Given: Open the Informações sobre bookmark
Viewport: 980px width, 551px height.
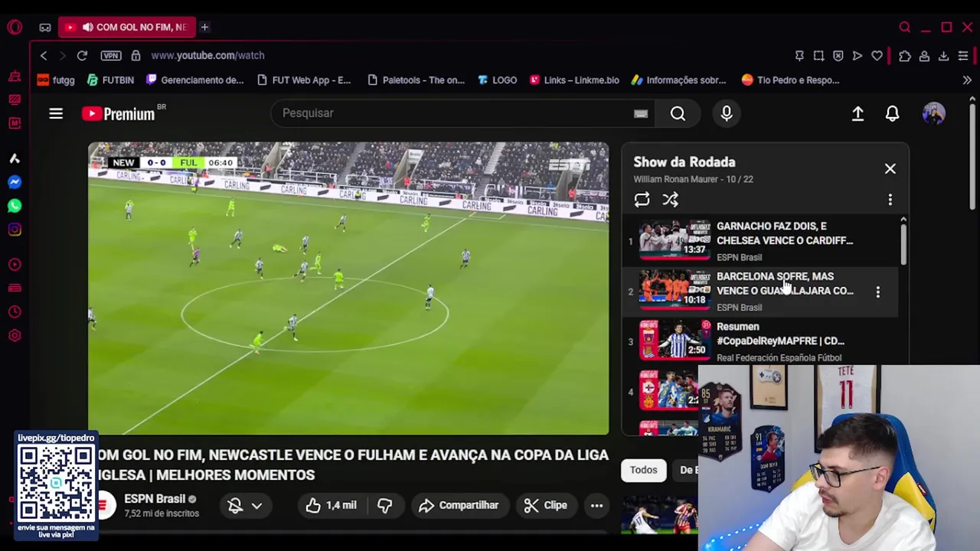Looking at the screenshot, I should pyautogui.click(x=678, y=80).
